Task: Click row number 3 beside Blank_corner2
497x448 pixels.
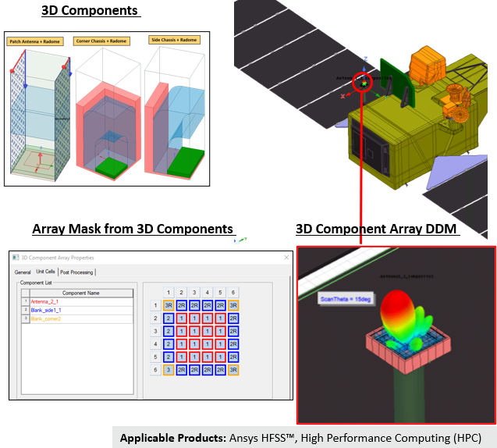Action: pos(26,318)
